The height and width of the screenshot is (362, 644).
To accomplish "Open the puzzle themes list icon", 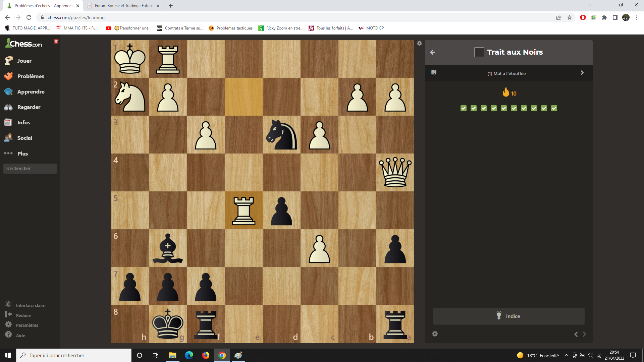I will (434, 72).
